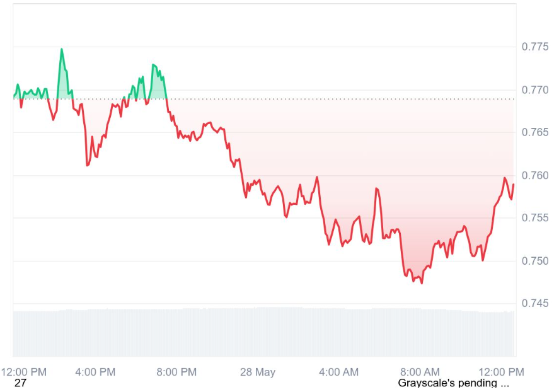Image resolution: width=559 pixels, height=392 pixels.
Task: Click the 8:00 AM time label
Action: point(420,372)
